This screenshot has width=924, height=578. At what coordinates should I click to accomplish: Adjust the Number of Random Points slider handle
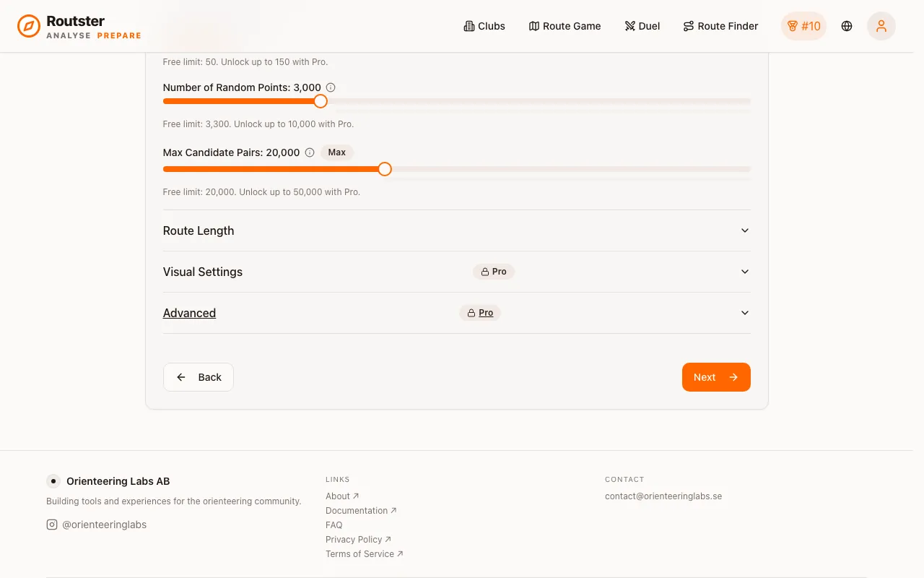(321, 101)
